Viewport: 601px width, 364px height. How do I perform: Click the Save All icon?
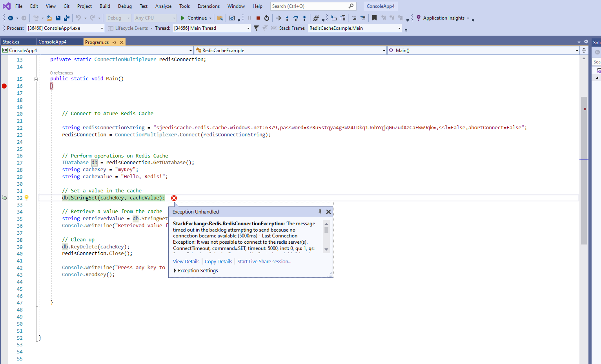(x=67, y=18)
